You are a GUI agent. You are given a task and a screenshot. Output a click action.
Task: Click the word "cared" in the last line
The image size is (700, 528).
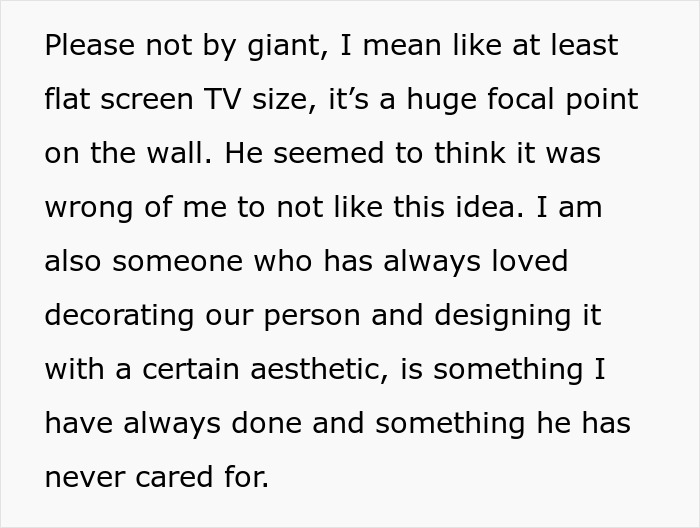point(174,476)
